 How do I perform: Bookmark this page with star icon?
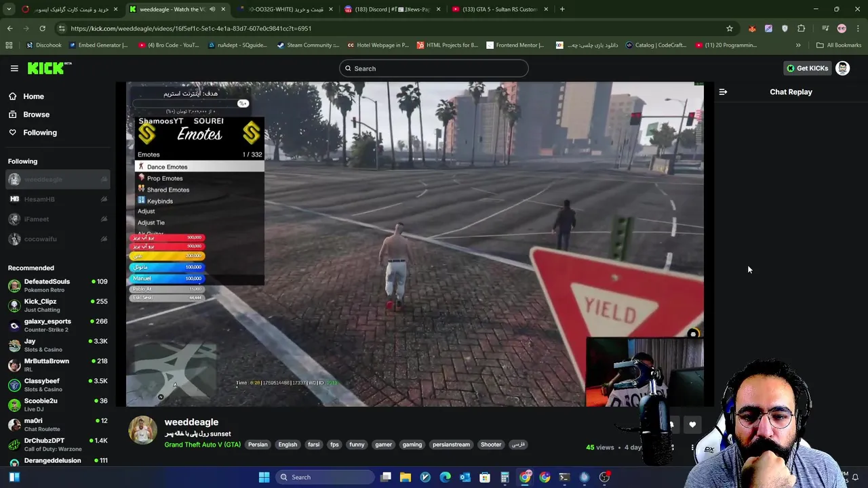(x=730, y=28)
